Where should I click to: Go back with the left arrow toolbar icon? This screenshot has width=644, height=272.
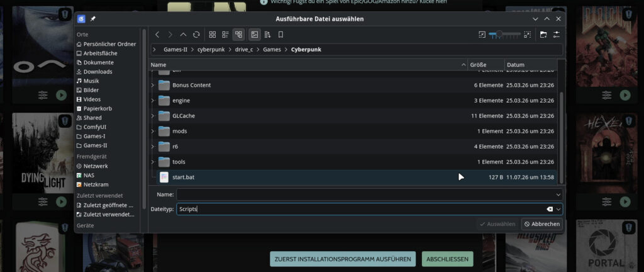tap(157, 35)
